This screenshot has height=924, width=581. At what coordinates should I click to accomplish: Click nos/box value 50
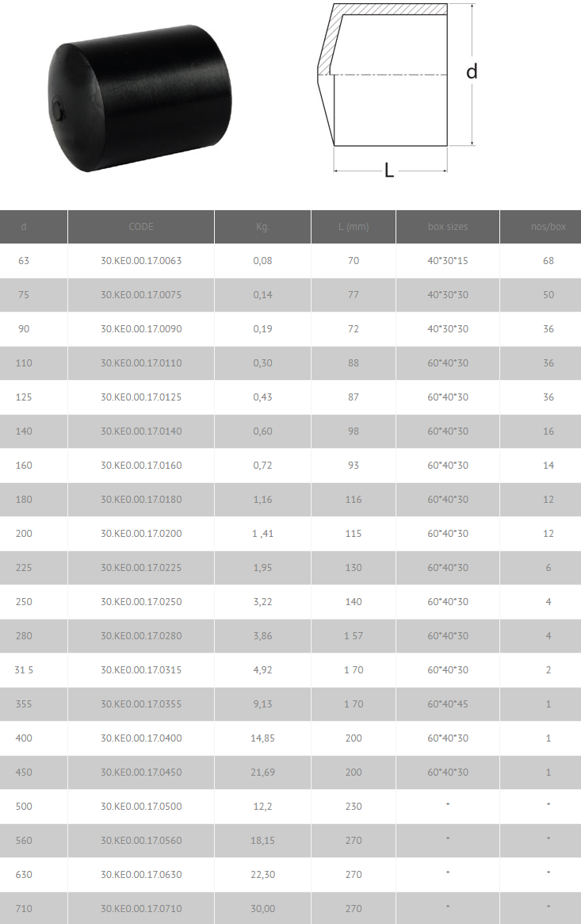click(x=548, y=294)
